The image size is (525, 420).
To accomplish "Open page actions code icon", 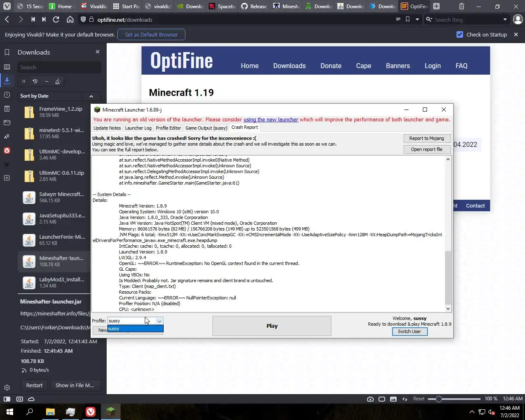I will tap(405, 399).
